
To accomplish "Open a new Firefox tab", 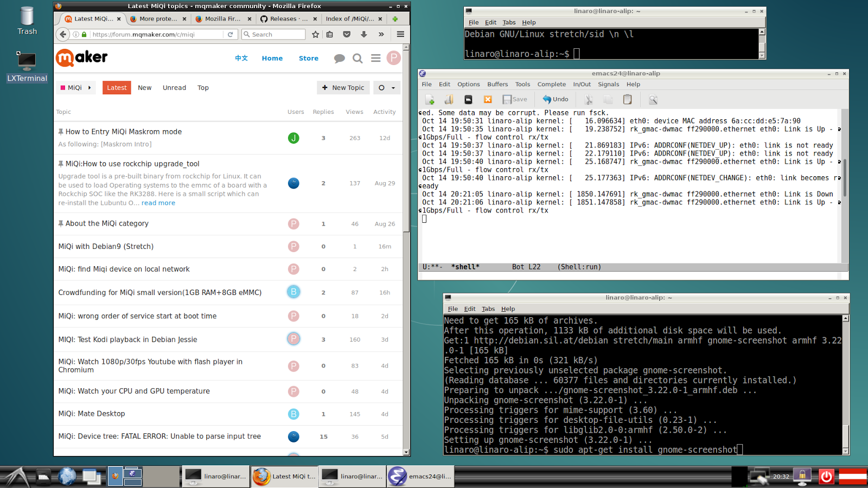I will (395, 18).
